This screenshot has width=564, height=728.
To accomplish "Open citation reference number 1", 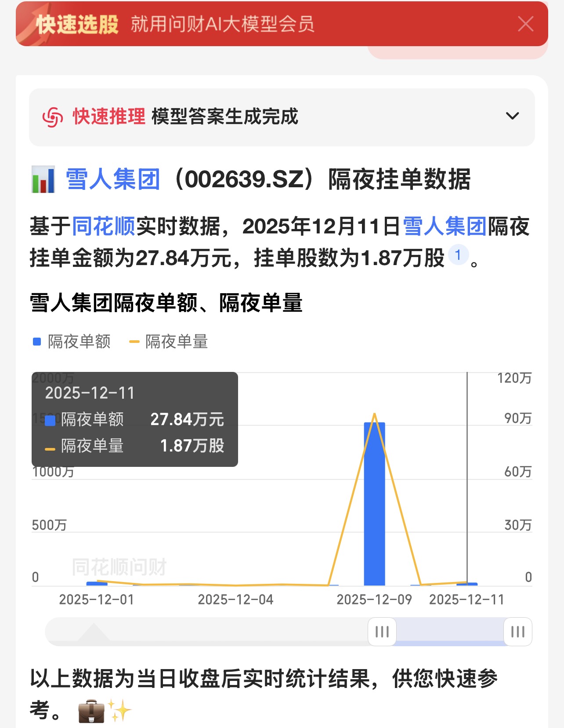I will [x=458, y=255].
